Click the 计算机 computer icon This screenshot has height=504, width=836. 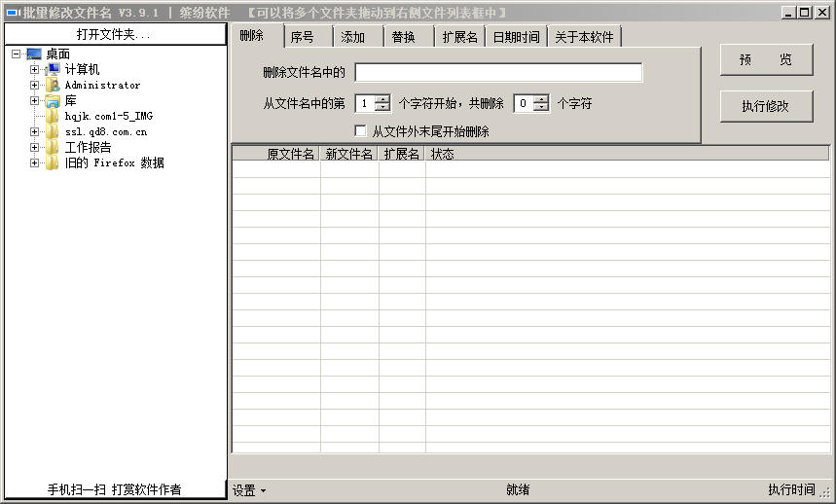pyautogui.click(x=53, y=70)
